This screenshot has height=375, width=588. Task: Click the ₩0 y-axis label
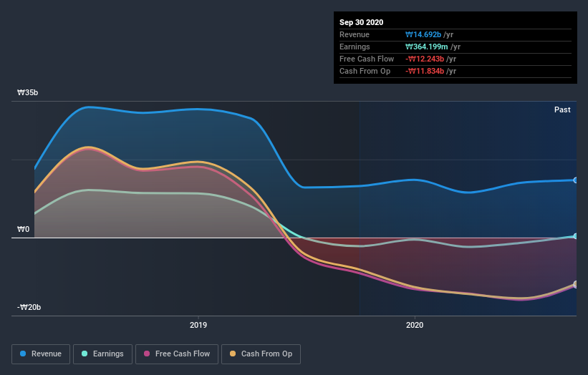(x=23, y=229)
